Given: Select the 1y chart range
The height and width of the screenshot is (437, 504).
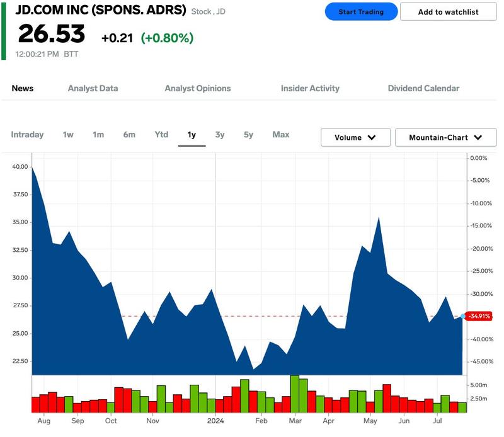Looking at the screenshot, I should coord(192,135).
